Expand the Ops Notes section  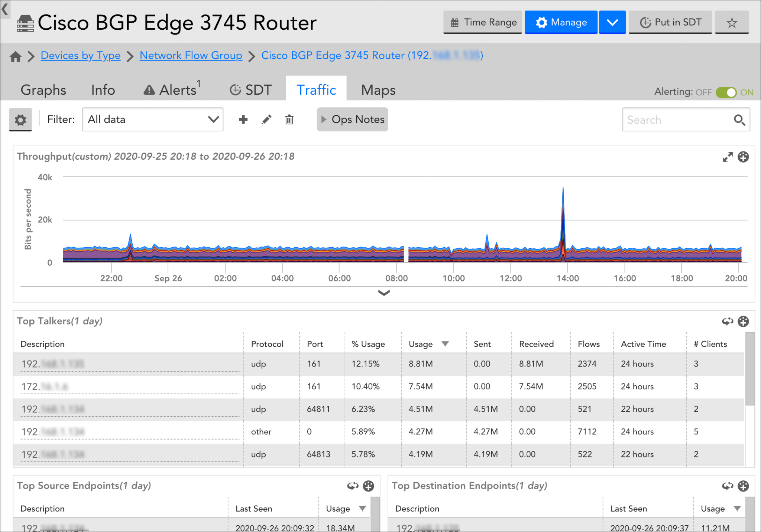(352, 120)
